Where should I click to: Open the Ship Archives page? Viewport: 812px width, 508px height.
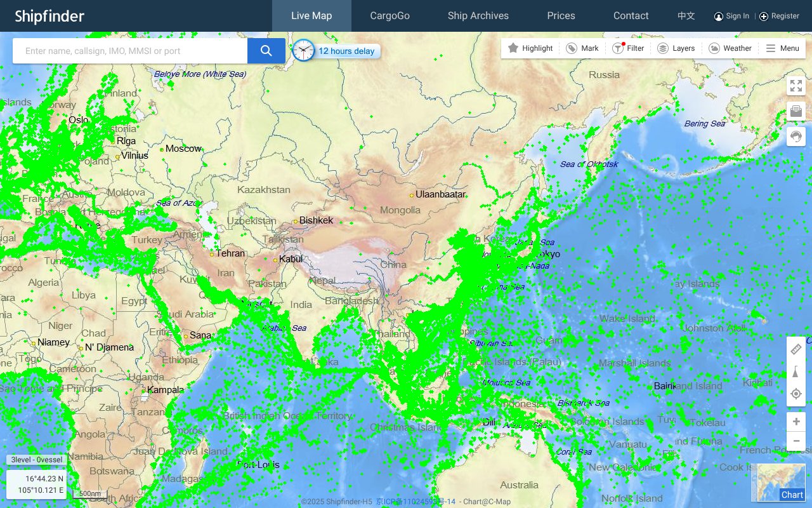pyautogui.click(x=478, y=16)
